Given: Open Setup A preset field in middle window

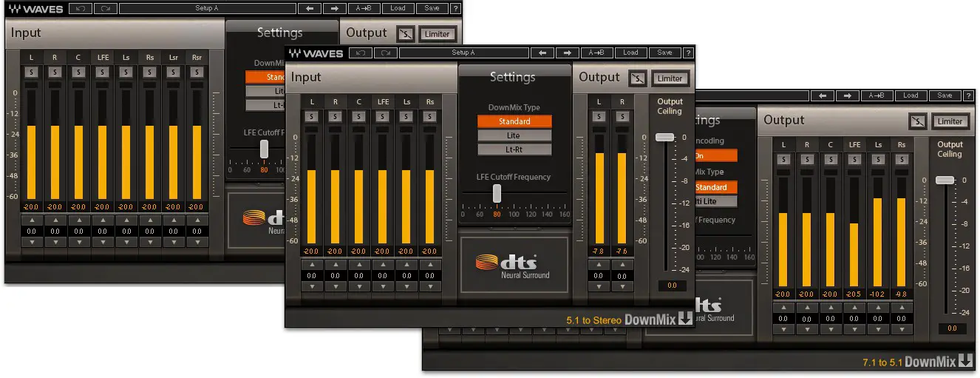Looking at the screenshot, I should (463, 53).
